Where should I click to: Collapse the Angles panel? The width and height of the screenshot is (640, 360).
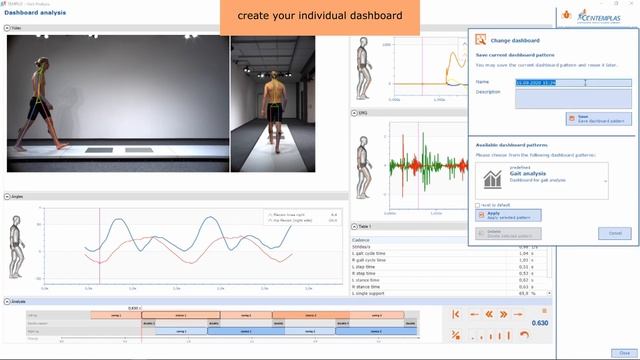[x=7, y=197]
